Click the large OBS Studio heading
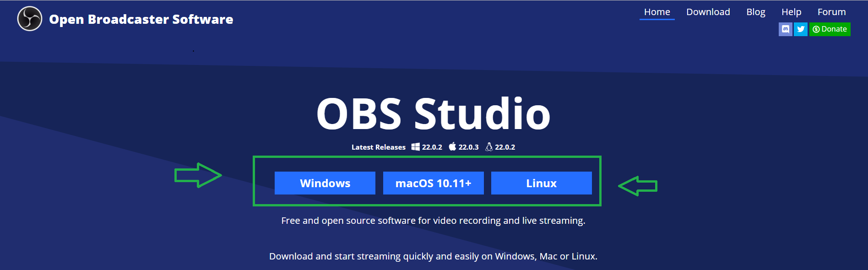The image size is (868, 270). (433, 113)
